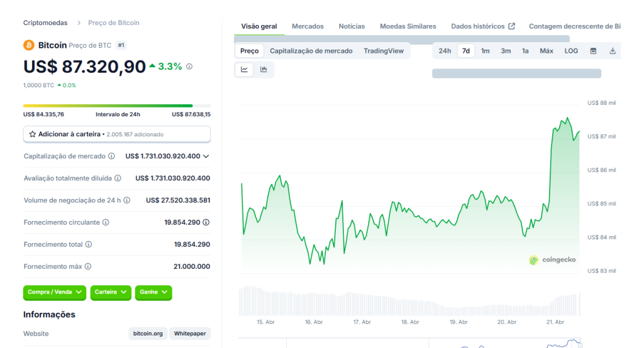Screen dimensions: 644x348
Task: Show info for Fornecimento máx
Action: pos(88,266)
